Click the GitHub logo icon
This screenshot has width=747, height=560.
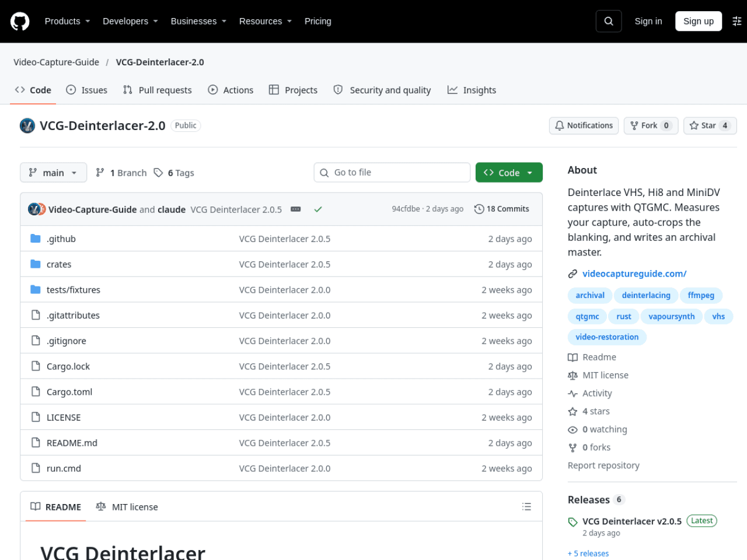[20, 22]
